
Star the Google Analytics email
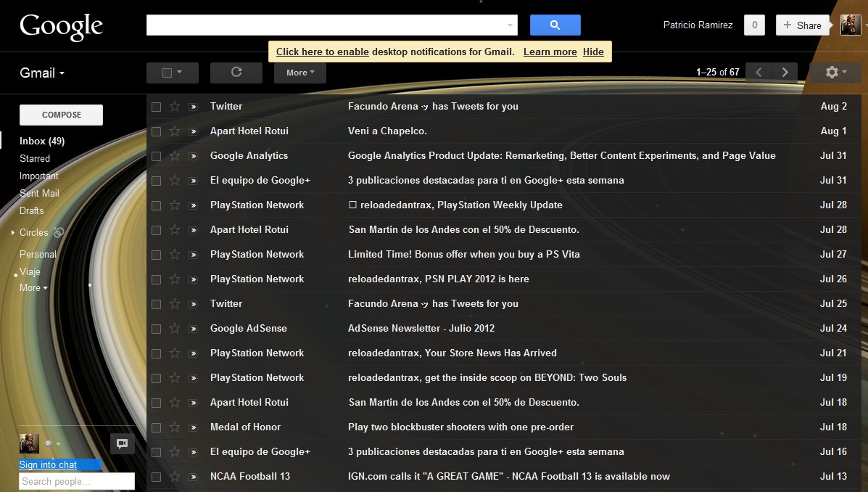(x=175, y=156)
